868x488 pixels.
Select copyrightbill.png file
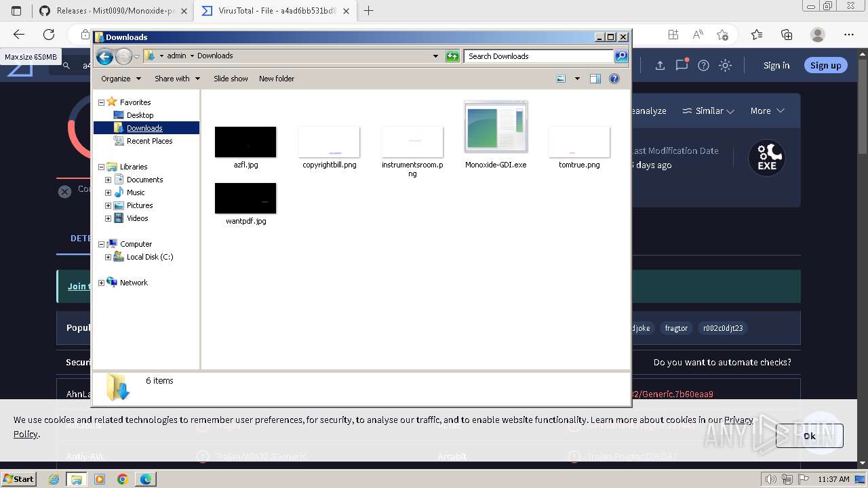329,147
